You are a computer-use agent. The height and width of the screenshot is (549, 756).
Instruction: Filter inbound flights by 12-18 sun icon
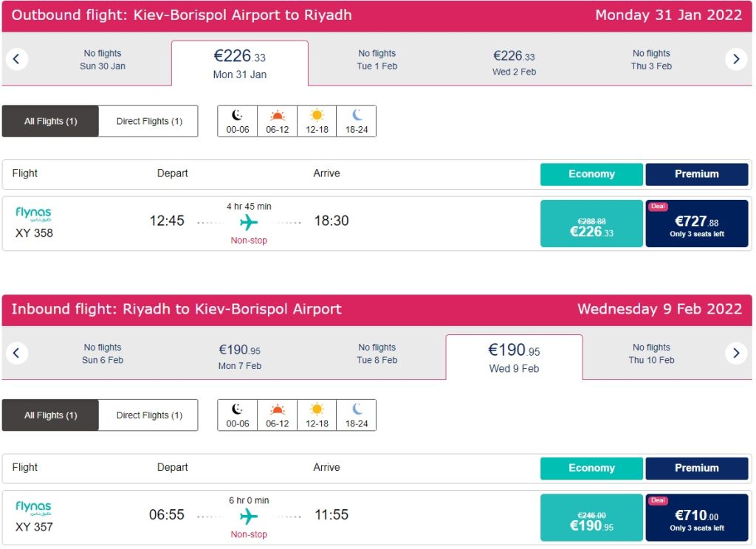click(317, 415)
